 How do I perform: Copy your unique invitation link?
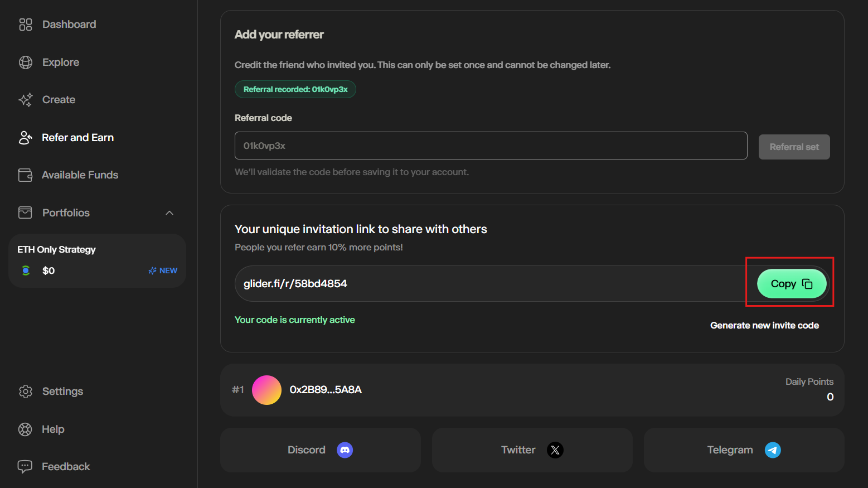[x=792, y=283]
